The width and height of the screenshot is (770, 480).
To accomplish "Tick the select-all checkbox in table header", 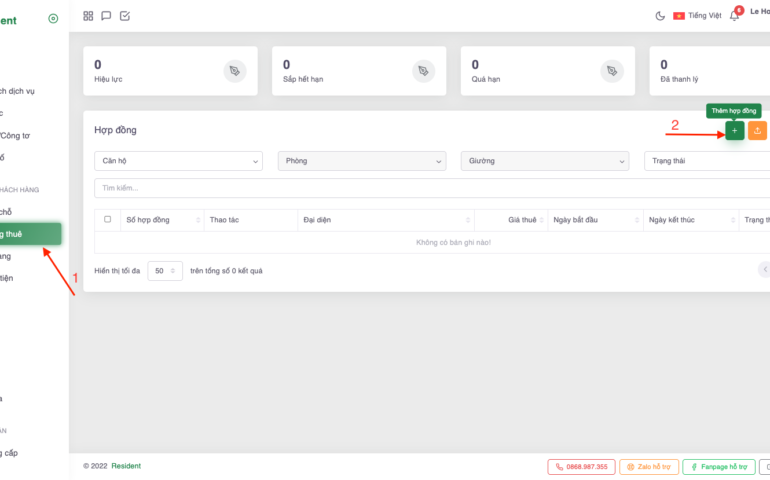I will point(108,219).
